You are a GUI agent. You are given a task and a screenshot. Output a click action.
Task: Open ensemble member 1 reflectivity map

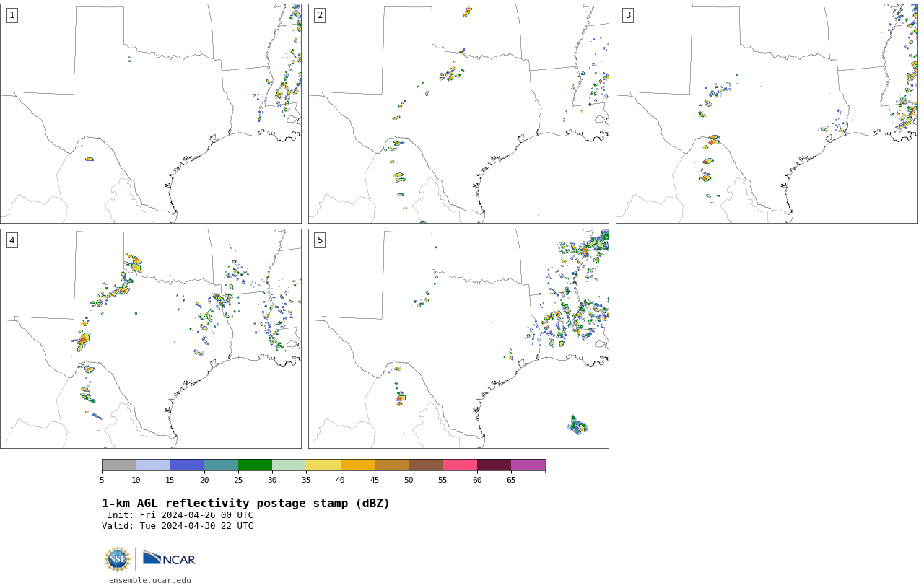150,113
